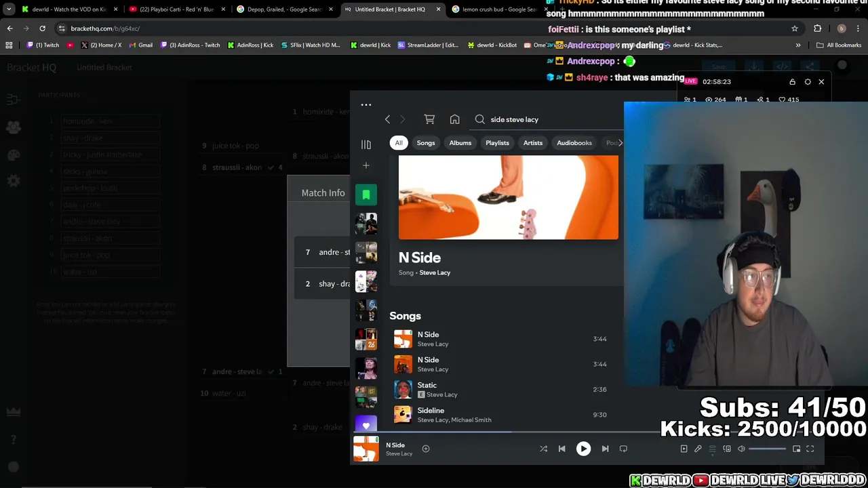868x488 pixels.
Task: Select the song Sideline
Action: click(502, 415)
